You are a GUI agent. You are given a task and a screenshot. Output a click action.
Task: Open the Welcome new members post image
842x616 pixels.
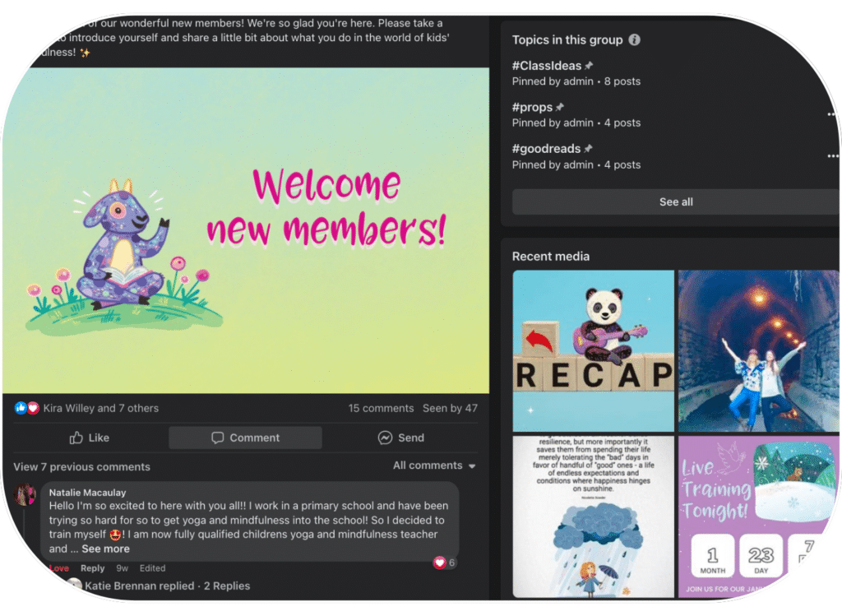246,230
